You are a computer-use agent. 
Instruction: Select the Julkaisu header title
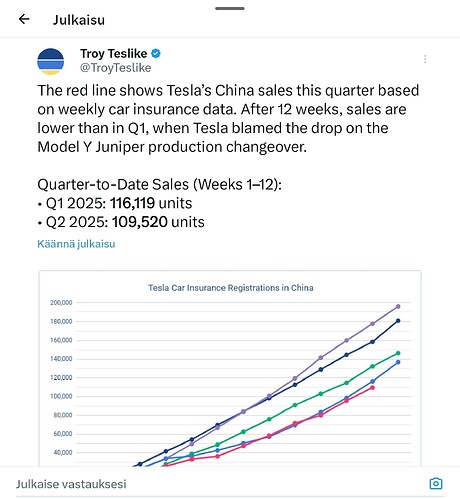(79, 20)
